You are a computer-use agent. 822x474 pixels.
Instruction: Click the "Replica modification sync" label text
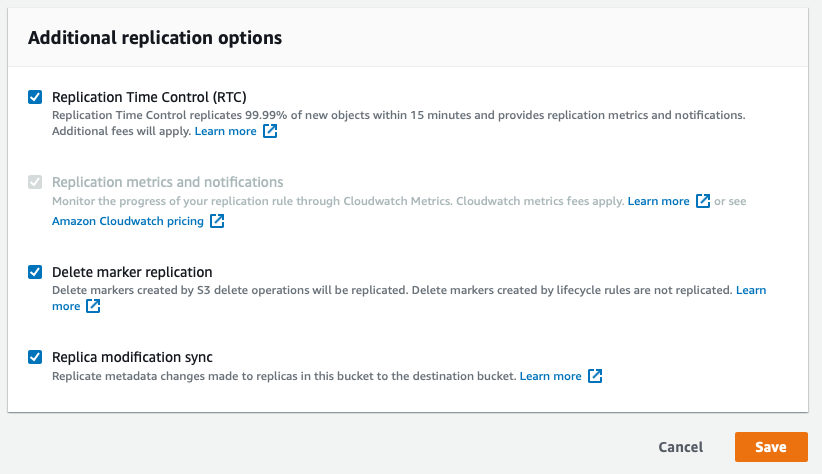(132, 357)
